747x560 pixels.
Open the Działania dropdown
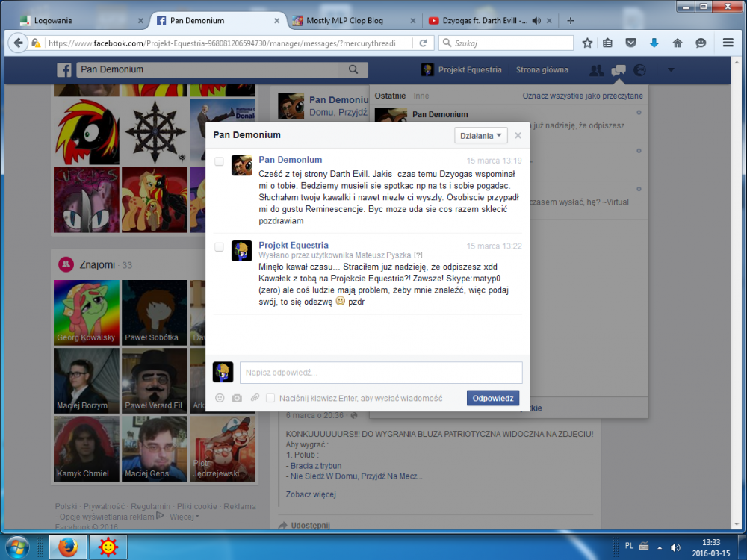click(x=480, y=135)
